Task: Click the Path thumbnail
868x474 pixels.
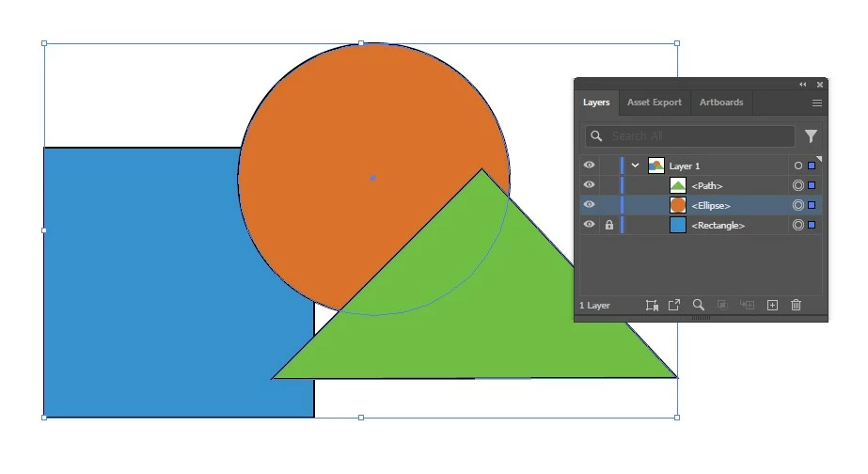Action: [678, 185]
